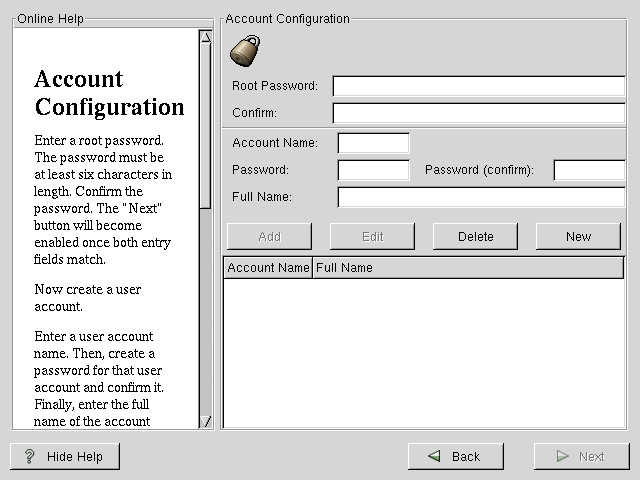Click the padlock icon in Account Configuration
The height and width of the screenshot is (480, 640).
[244, 51]
